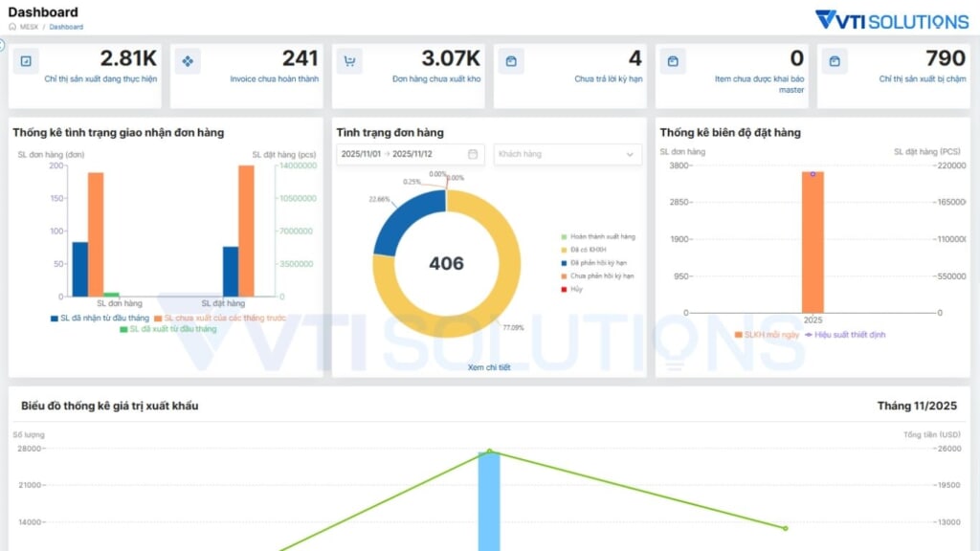Click the shopping cart icon beside 3.07K
980x551 pixels.
pos(349,61)
